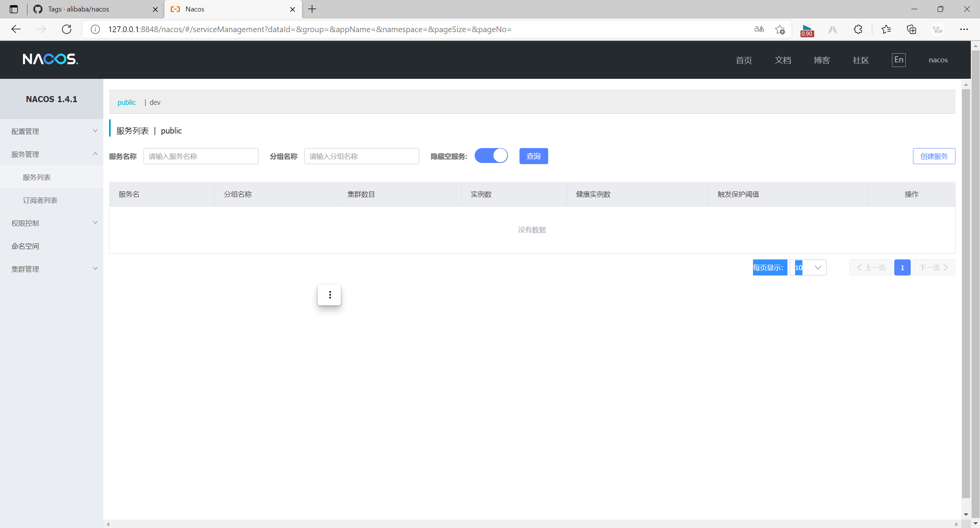Switch to the dev namespace tab

coord(155,102)
